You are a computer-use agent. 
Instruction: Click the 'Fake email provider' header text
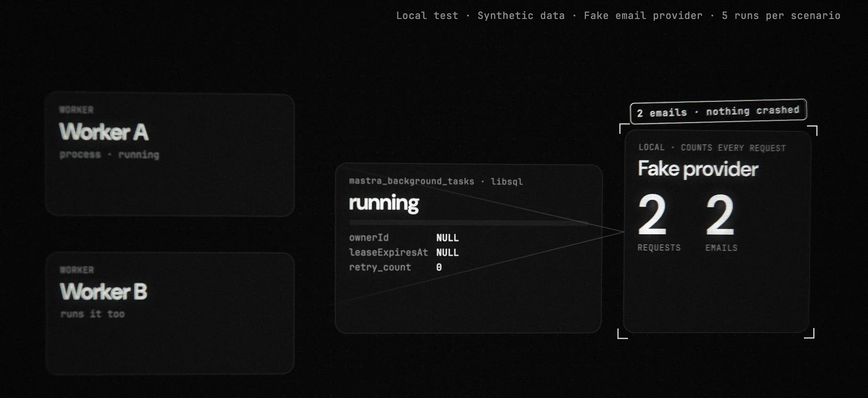[x=643, y=16]
